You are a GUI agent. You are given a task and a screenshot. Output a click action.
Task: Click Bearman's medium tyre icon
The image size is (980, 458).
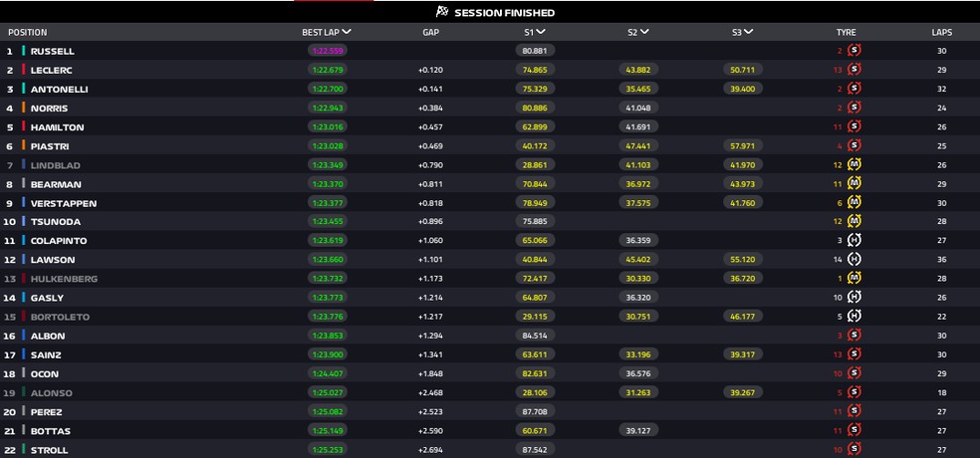[854, 184]
